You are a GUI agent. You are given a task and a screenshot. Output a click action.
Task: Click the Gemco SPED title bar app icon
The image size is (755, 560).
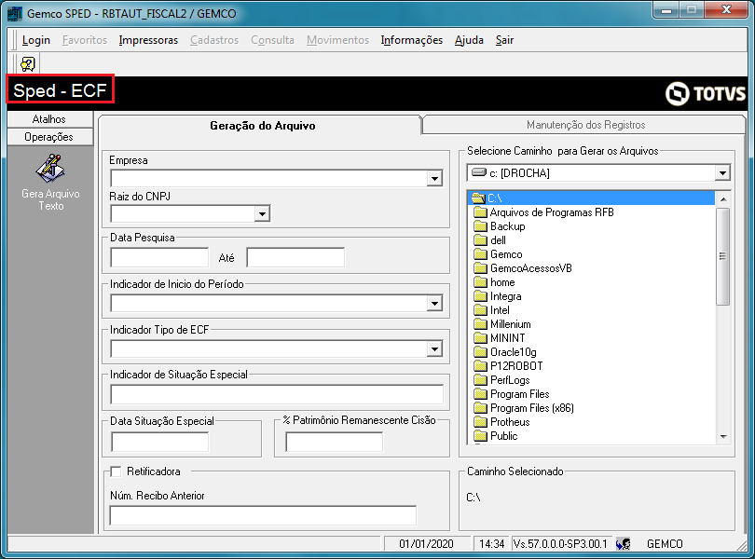click(x=15, y=13)
